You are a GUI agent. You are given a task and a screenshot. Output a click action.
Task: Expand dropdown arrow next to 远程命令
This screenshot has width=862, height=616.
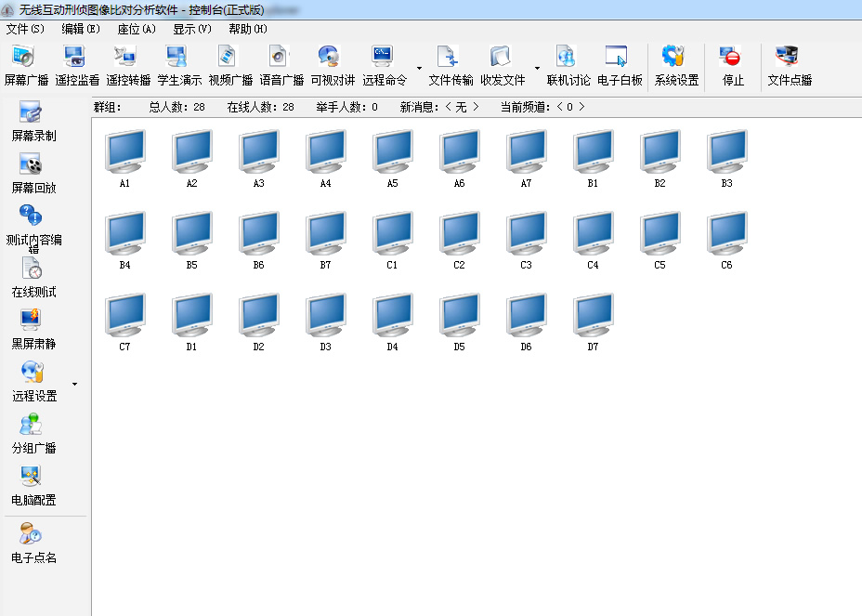(x=419, y=68)
